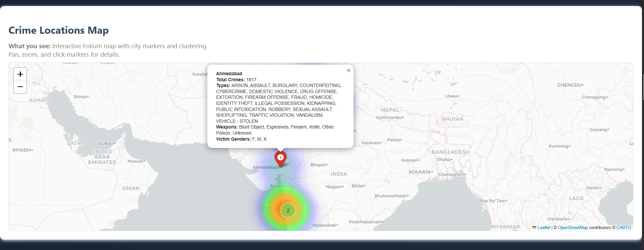Click the red Ahmedabad marker pin
Screen dimensions: 644x250
click(x=280, y=159)
